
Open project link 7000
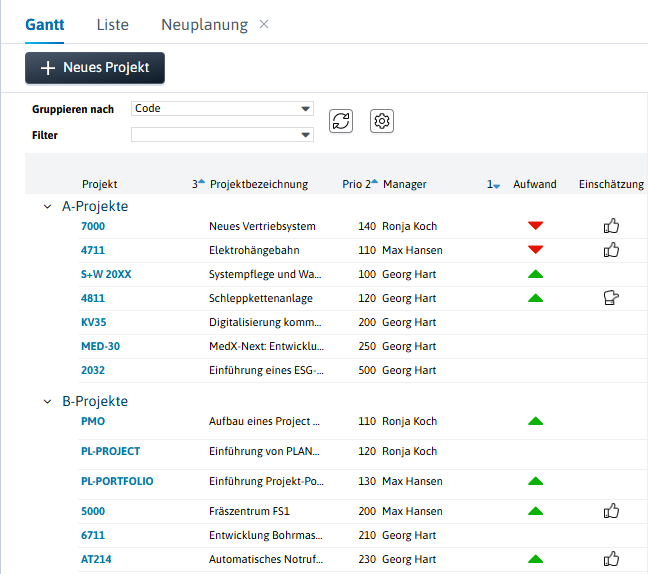click(93, 226)
